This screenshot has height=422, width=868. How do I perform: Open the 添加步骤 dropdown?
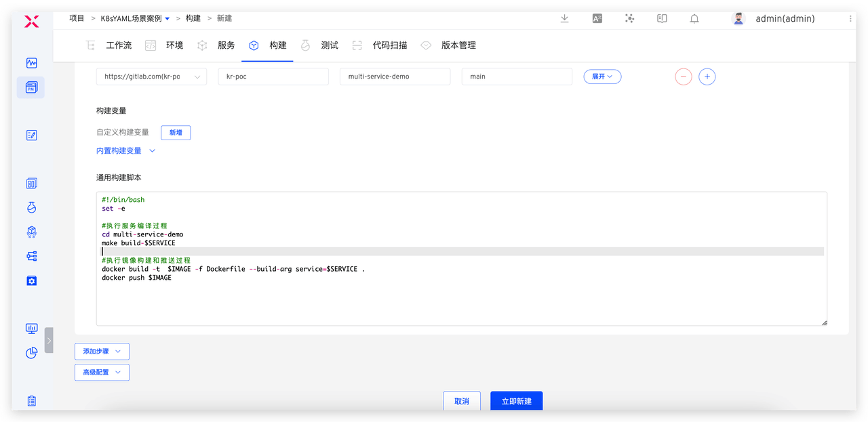coord(102,352)
